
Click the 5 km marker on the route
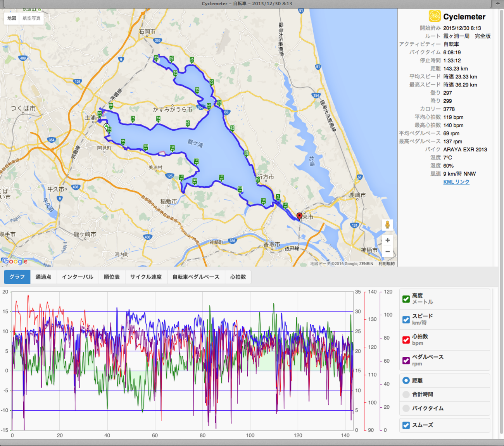(x=278, y=197)
